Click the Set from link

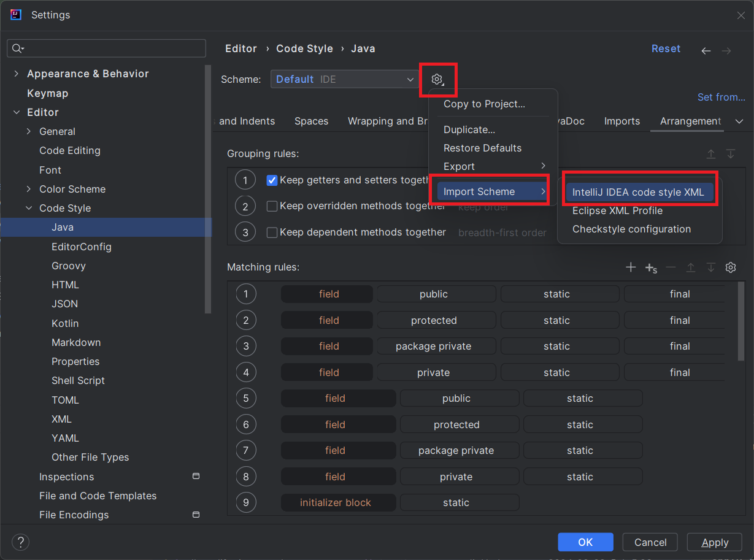[721, 97]
